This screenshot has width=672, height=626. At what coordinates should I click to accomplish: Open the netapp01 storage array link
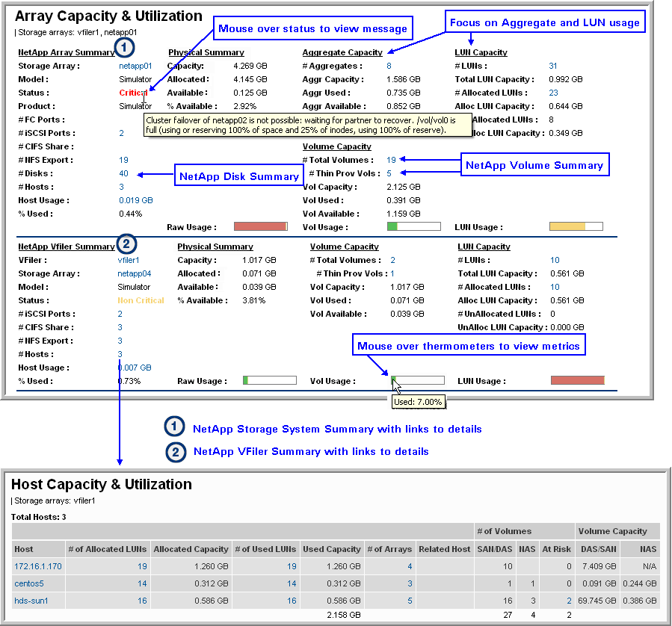click(x=135, y=66)
